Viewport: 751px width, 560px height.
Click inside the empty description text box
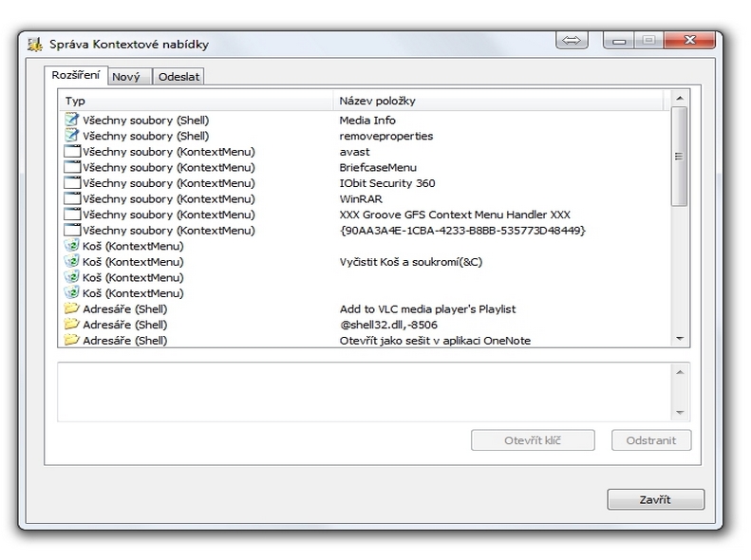(365, 392)
